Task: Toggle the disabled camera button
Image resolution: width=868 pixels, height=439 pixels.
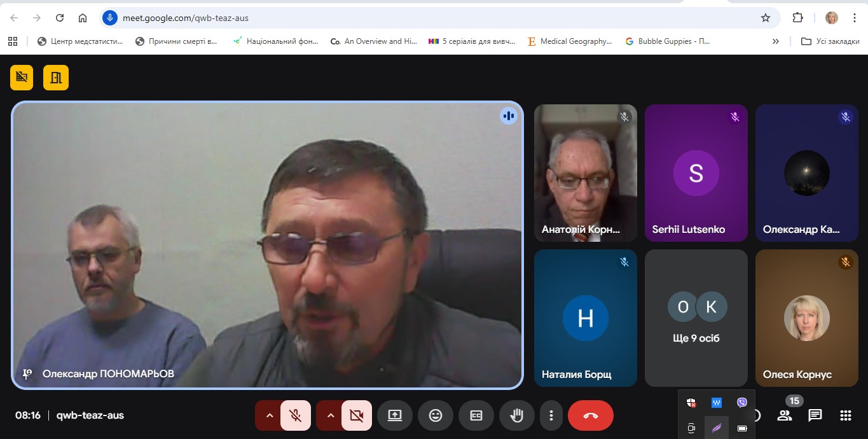Action: [x=356, y=415]
